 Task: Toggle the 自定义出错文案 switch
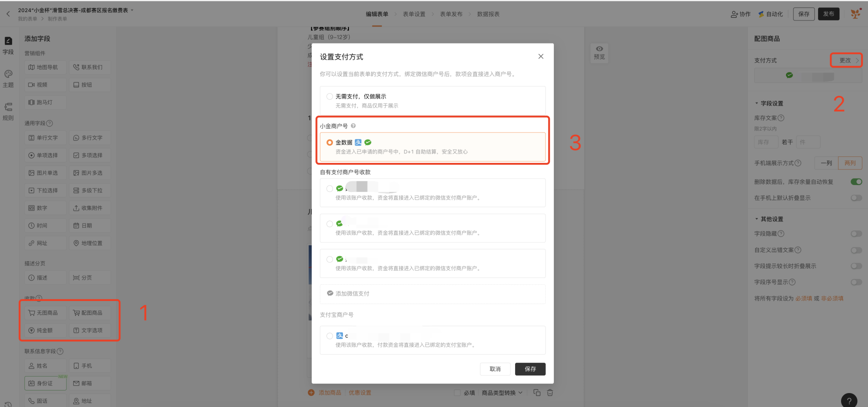(856, 250)
